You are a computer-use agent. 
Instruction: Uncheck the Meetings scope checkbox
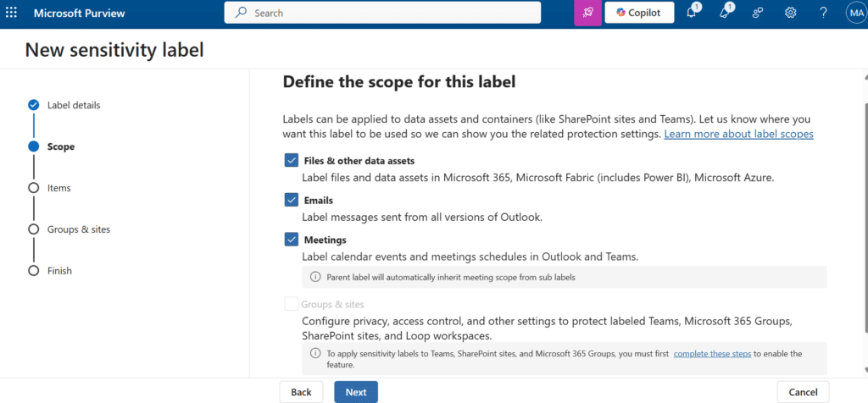292,240
